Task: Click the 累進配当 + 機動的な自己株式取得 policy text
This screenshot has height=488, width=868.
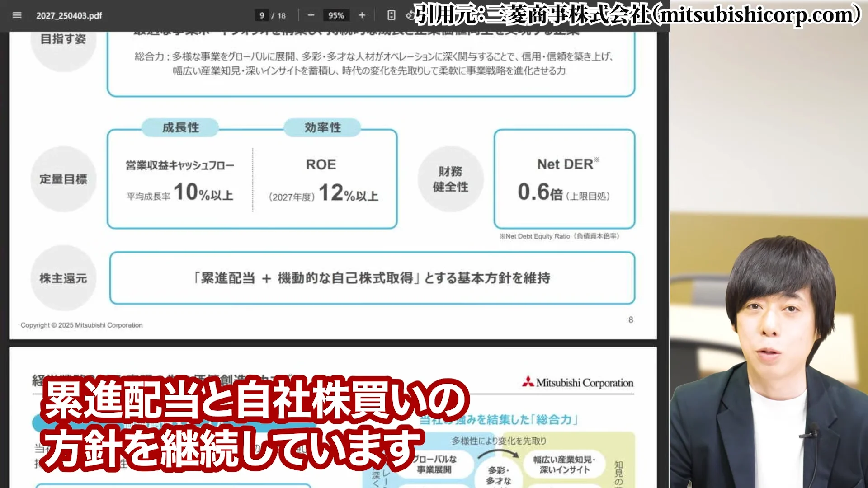Action: [x=372, y=278]
